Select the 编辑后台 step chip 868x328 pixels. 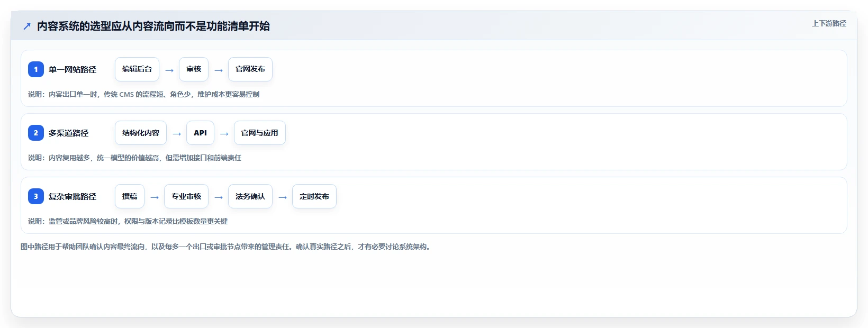137,69
